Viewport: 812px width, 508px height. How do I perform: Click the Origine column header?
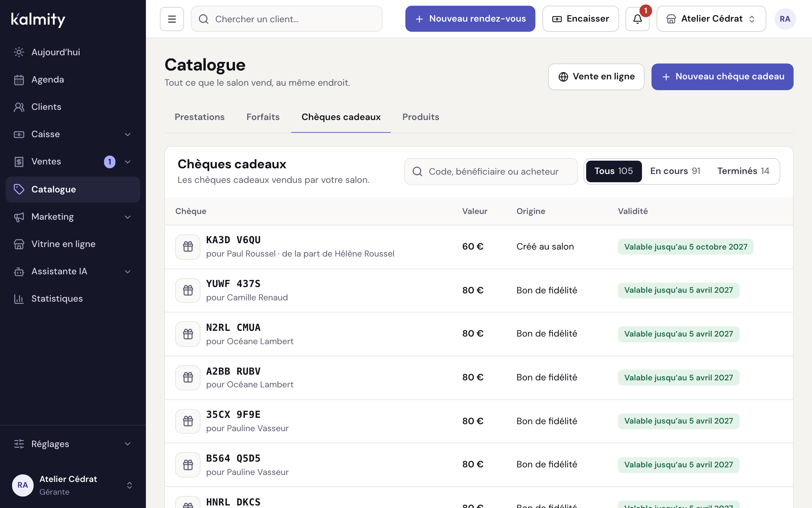(531, 211)
